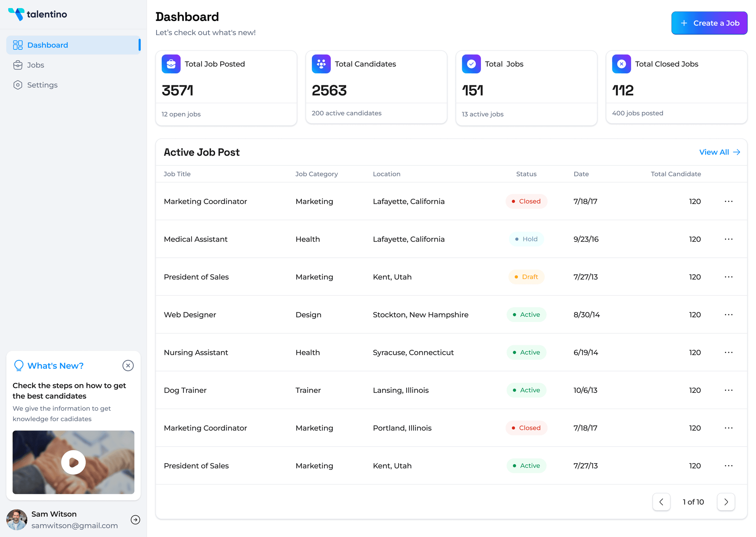Image resolution: width=756 pixels, height=537 pixels.
Task: Click the Total Jobs checkmark icon
Action: point(471,64)
